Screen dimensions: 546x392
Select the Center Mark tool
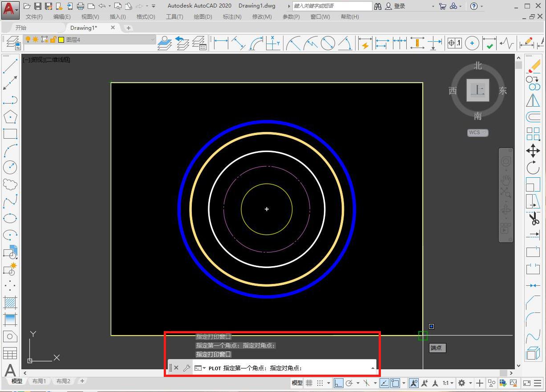pyautogui.click(x=472, y=43)
